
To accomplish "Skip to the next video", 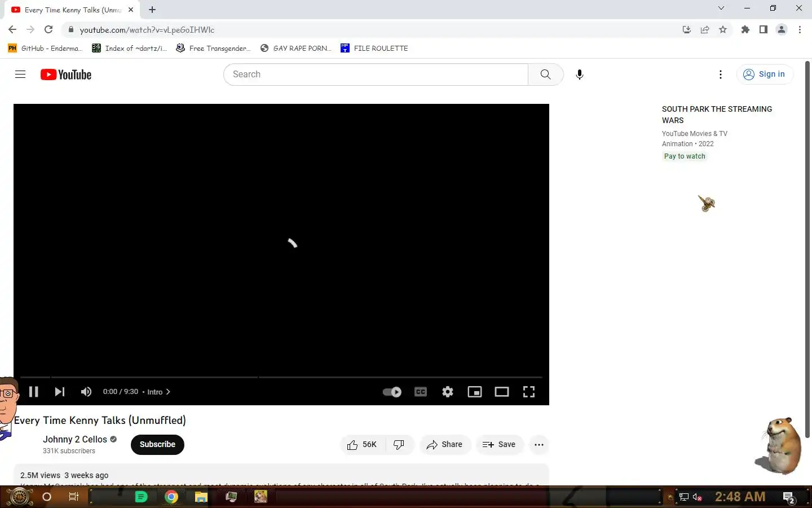I will [59, 392].
